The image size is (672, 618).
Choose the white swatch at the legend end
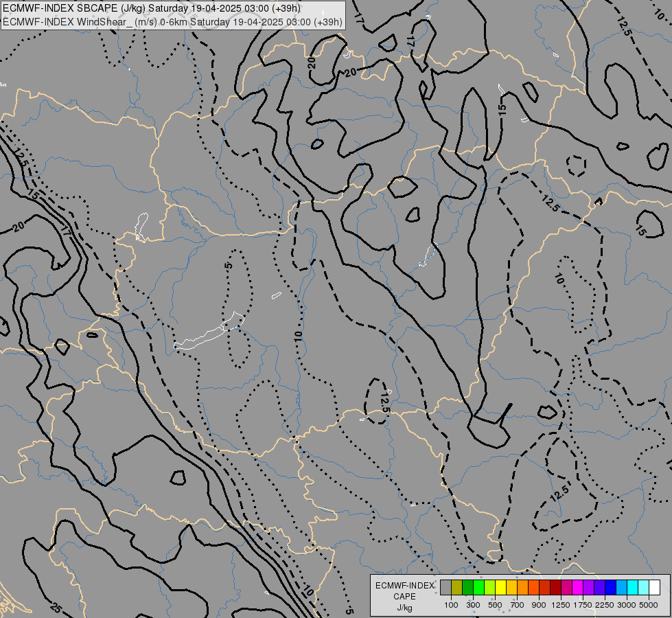coord(654,587)
